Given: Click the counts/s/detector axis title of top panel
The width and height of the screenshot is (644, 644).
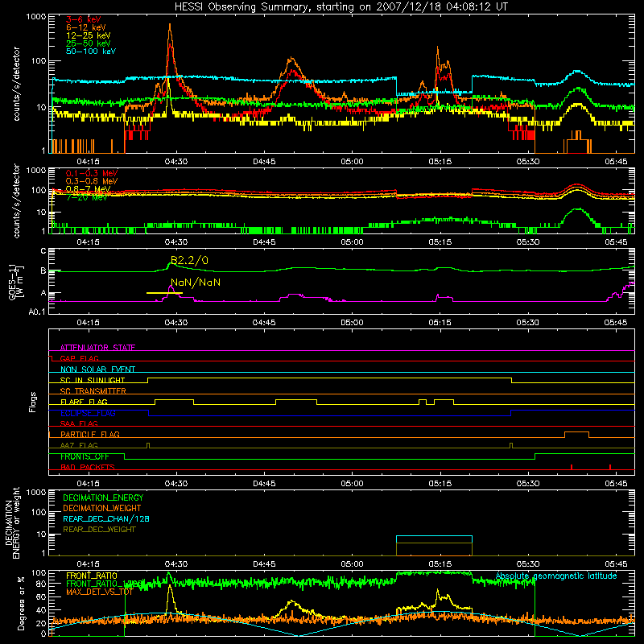Looking at the screenshot, I should point(16,84).
